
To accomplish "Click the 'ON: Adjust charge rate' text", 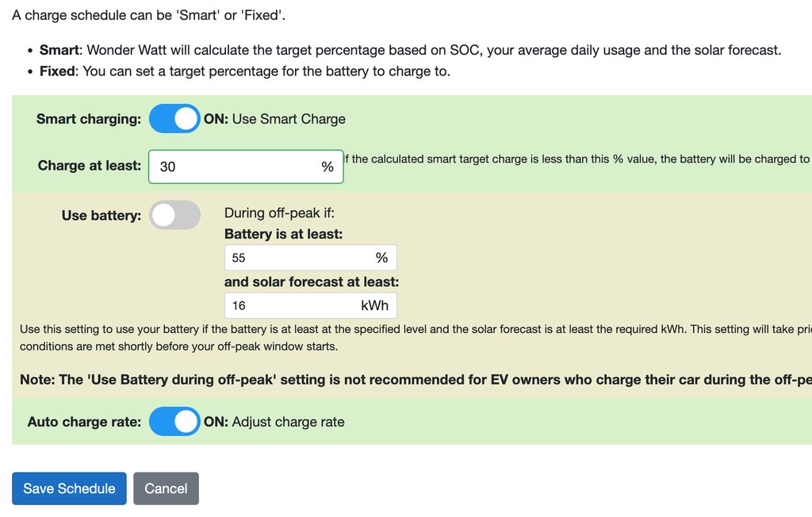I will [274, 422].
